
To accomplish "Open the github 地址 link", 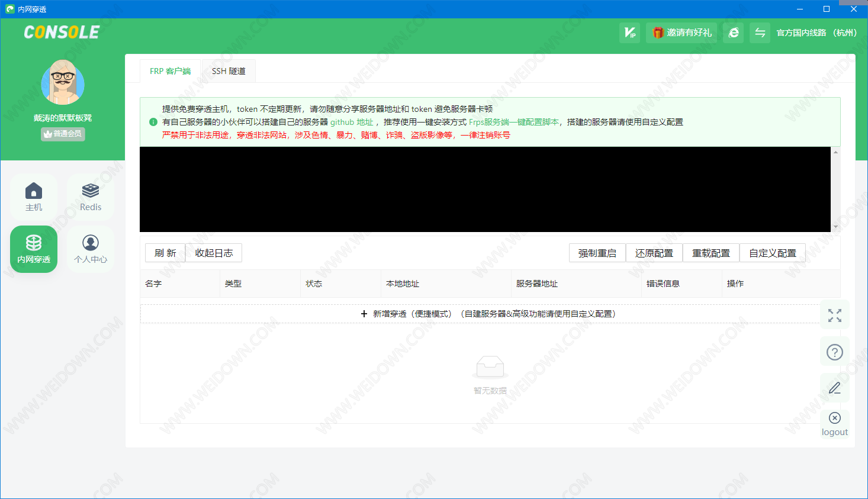I will click(x=352, y=122).
